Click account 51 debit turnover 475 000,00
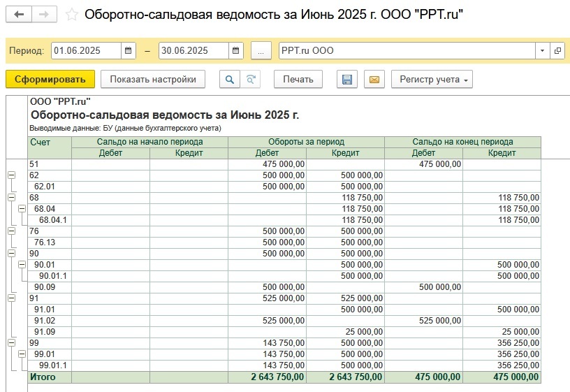This screenshot has height=392, width=570. (267, 164)
